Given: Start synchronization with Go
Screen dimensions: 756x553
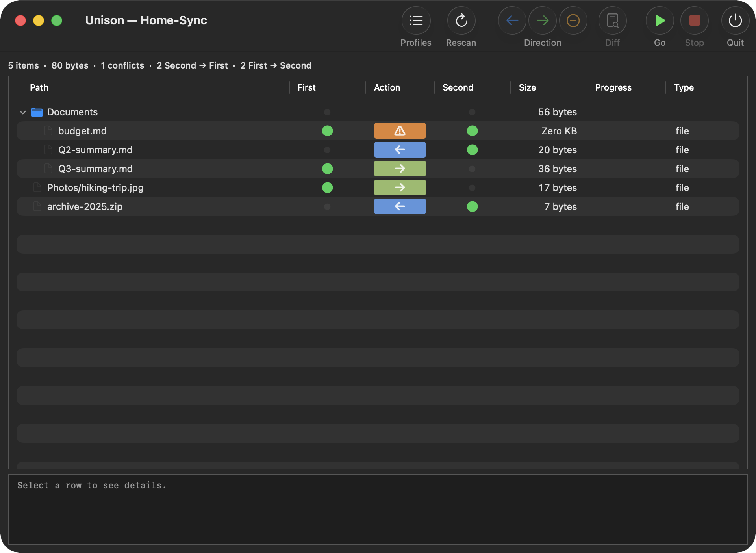Looking at the screenshot, I should (x=660, y=20).
